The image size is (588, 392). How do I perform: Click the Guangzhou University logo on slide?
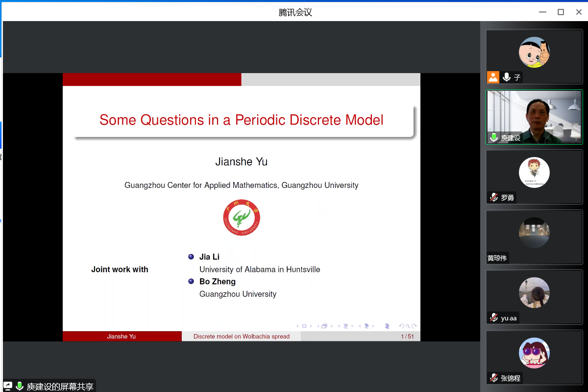241,217
